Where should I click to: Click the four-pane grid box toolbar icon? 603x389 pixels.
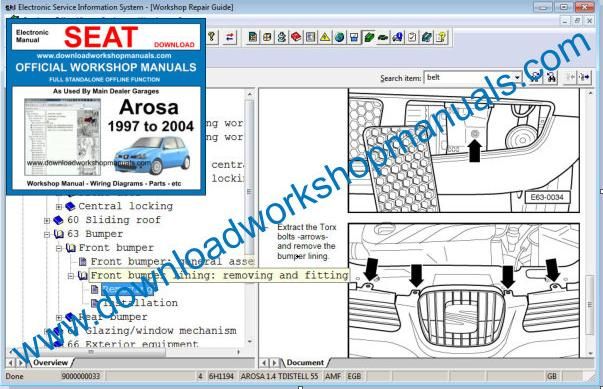(x=267, y=37)
